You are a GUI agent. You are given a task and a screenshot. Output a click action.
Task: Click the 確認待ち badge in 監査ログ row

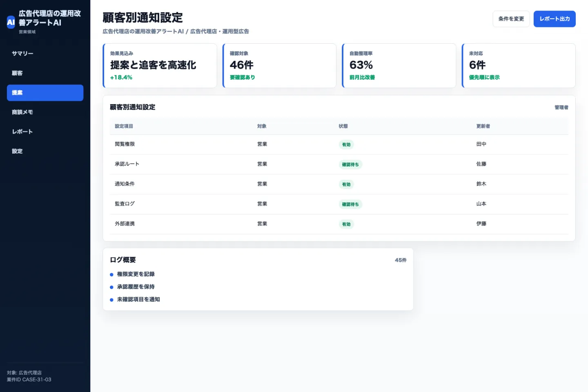tap(350, 204)
